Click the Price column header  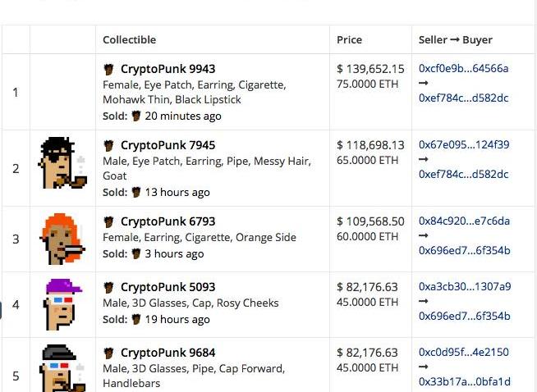coord(349,39)
